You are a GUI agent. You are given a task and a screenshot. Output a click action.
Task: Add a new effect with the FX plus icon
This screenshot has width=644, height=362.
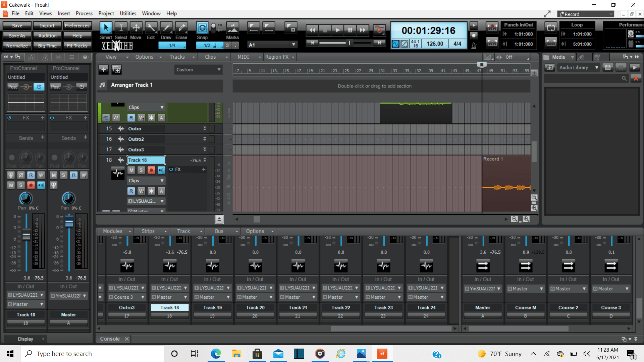tap(204, 170)
